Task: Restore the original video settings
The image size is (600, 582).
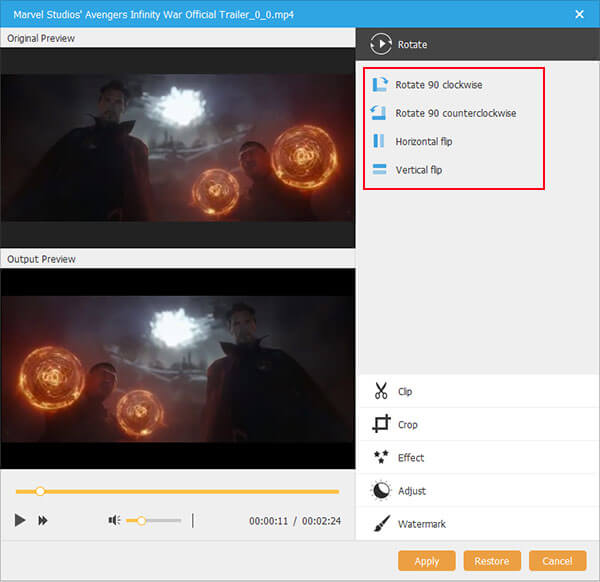Action: click(492, 561)
